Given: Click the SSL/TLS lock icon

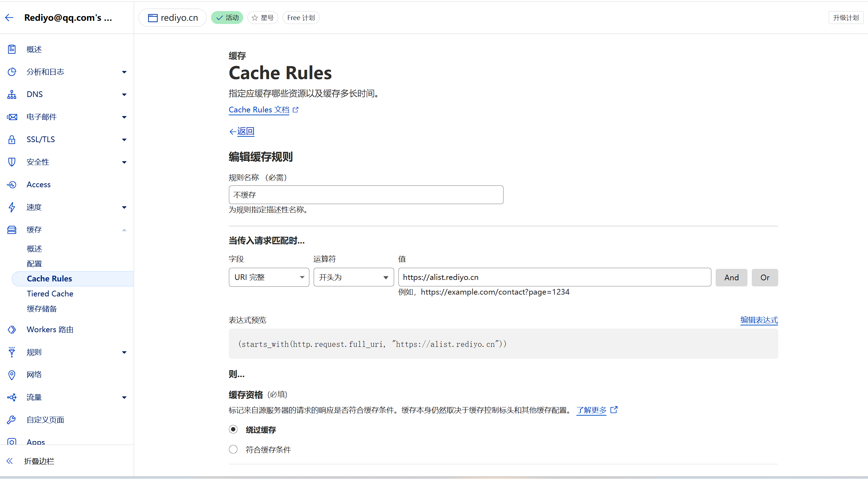Looking at the screenshot, I should coord(12,140).
